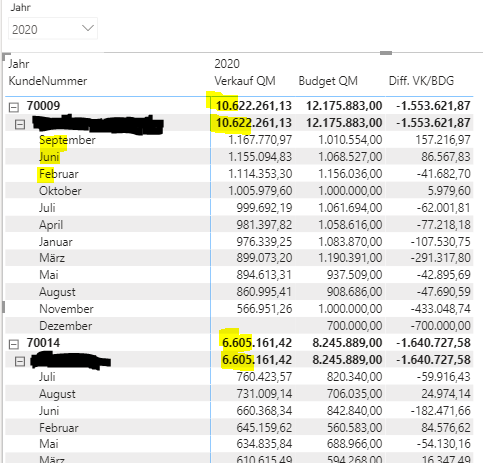
Task: Click the Diff. VK/BDG column header
Action: click(421, 81)
